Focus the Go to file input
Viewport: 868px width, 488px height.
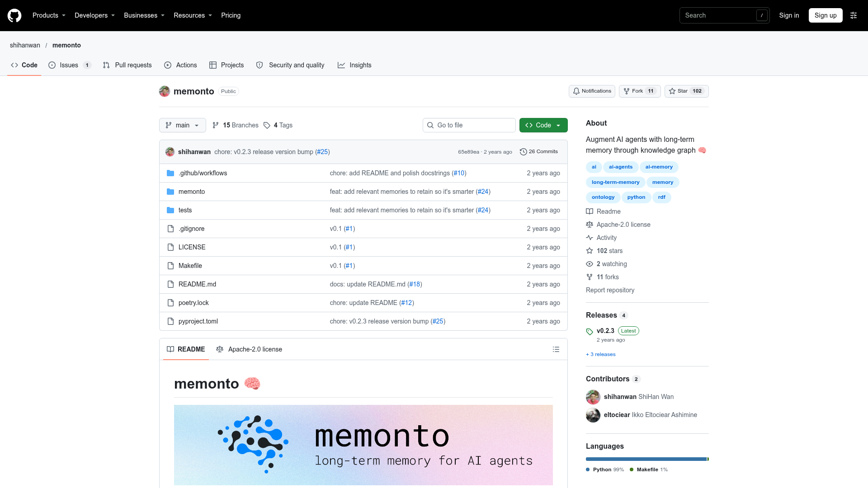click(469, 125)
